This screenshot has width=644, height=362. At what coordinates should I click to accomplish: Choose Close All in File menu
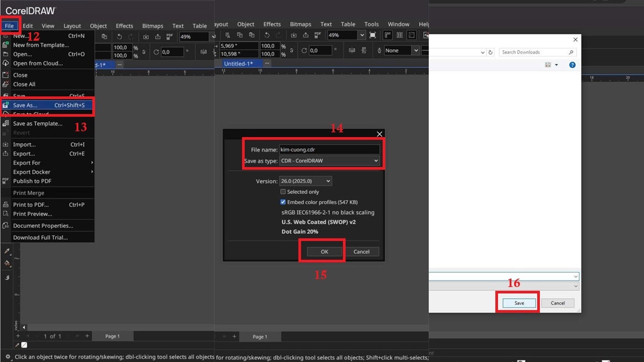48,84
